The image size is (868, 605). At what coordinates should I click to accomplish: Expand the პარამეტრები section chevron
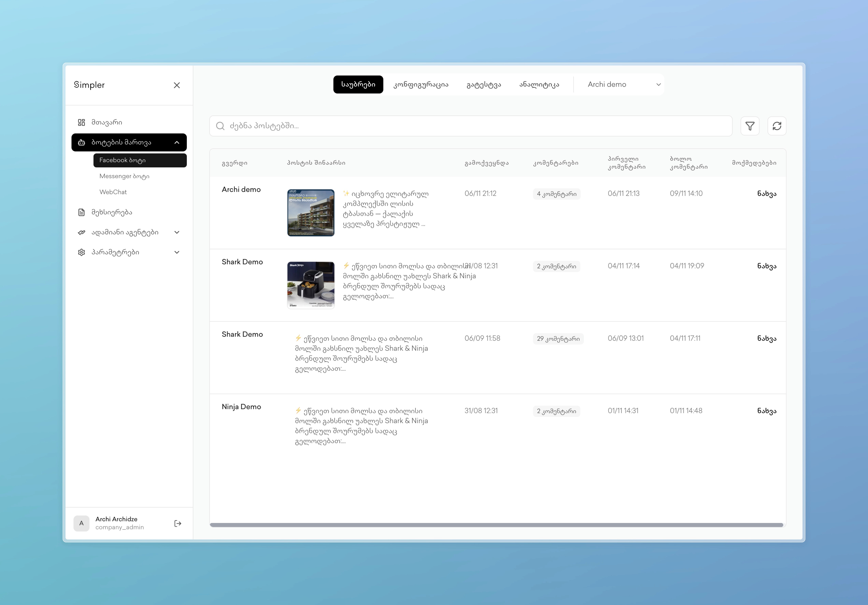coord(177,252)
